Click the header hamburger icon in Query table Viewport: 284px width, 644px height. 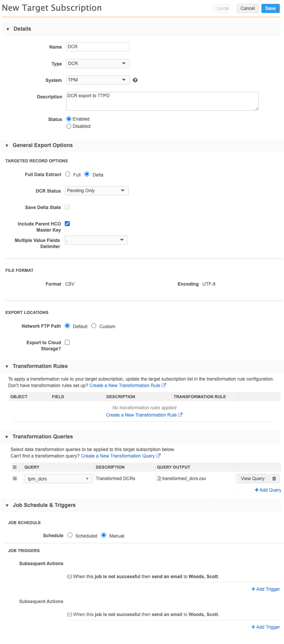tap(15, 467)
